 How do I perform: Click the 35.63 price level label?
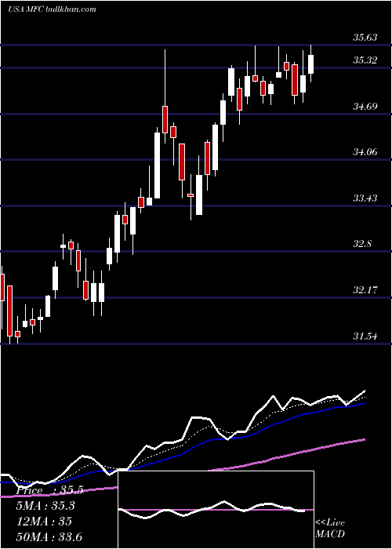point(365,38)
